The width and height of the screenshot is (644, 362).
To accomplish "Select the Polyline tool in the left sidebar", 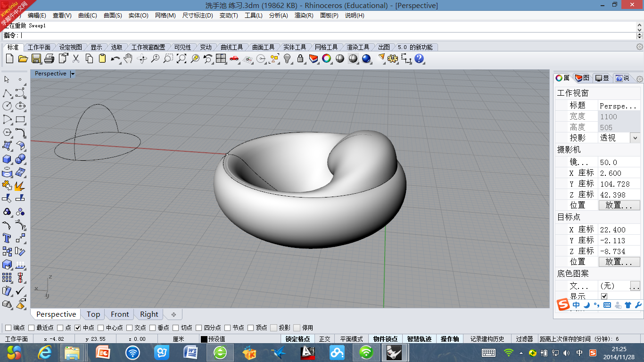I will point(7,93).
